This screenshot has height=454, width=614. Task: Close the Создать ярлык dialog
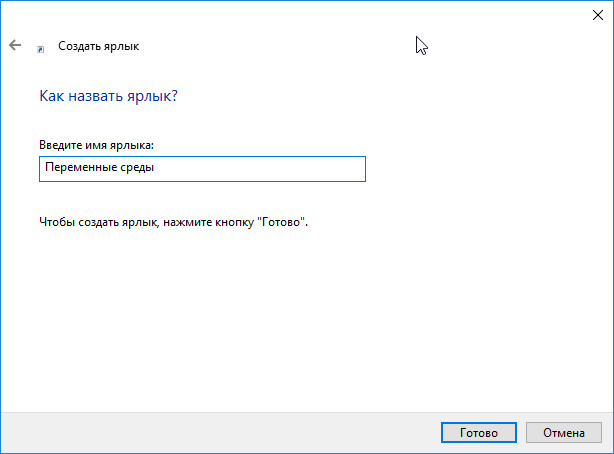pyautogui.click(x=598, y=15)
